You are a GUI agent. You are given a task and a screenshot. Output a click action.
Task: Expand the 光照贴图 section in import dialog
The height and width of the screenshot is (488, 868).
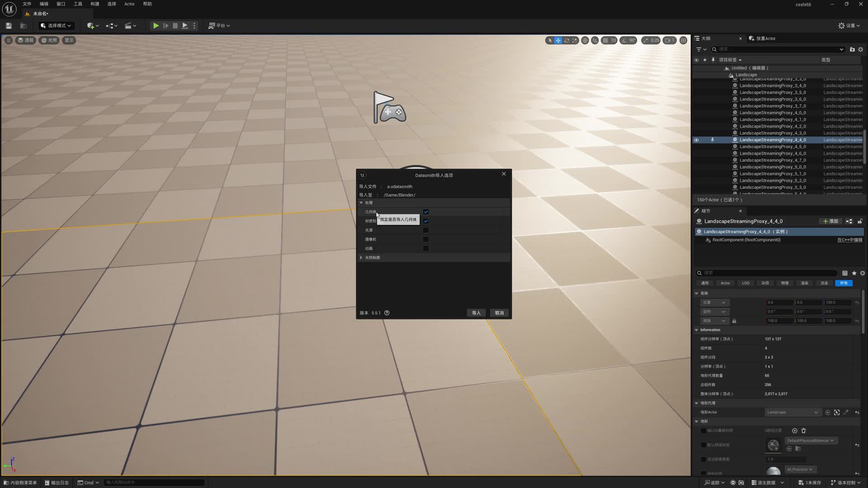(x=361, y=257)
